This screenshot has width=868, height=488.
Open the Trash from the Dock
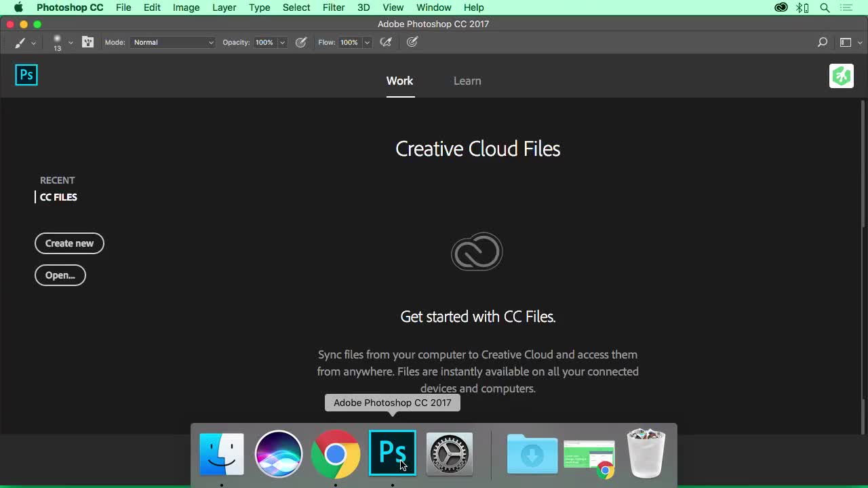[x=646, y=453]
